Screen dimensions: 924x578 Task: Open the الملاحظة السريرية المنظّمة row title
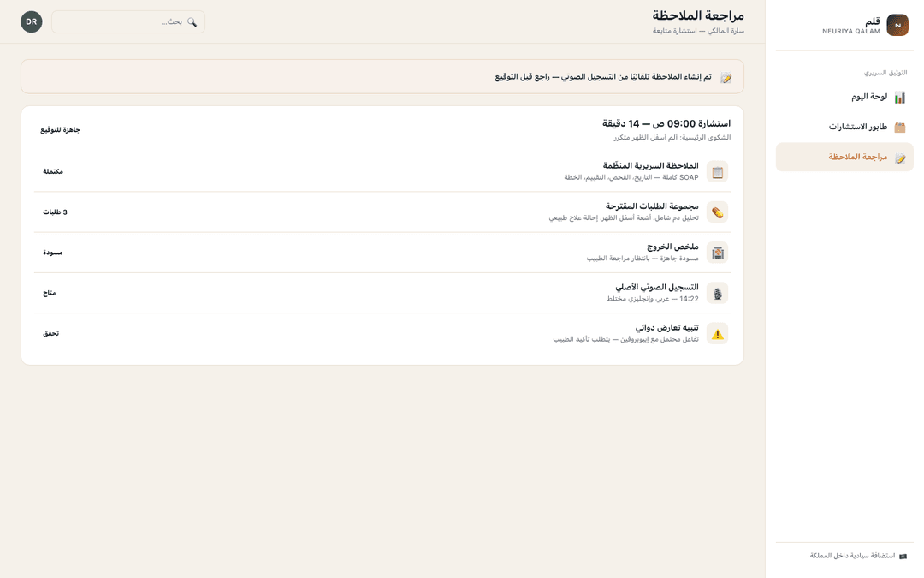coord(650,166)
